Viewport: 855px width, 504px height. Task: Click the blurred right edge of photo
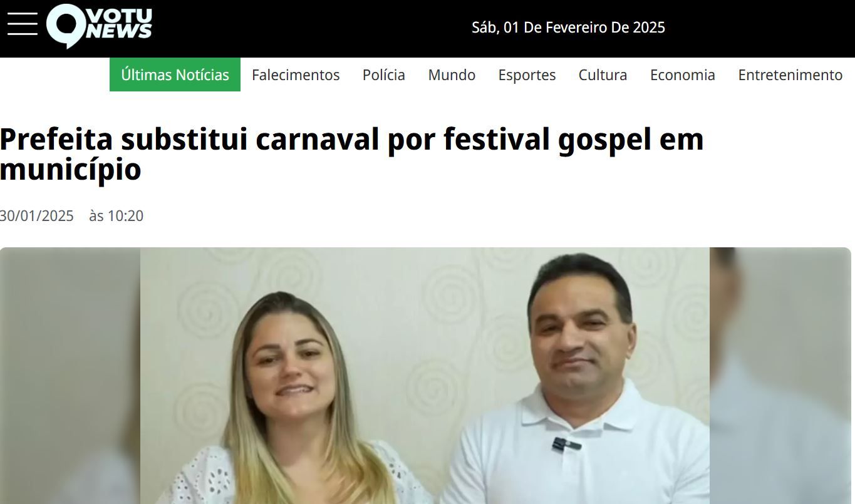(x=780, y=376)
